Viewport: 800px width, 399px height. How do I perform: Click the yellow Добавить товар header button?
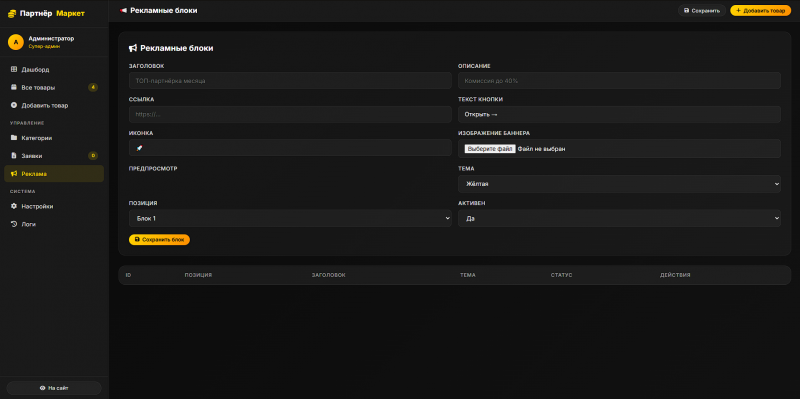[761, 10]
